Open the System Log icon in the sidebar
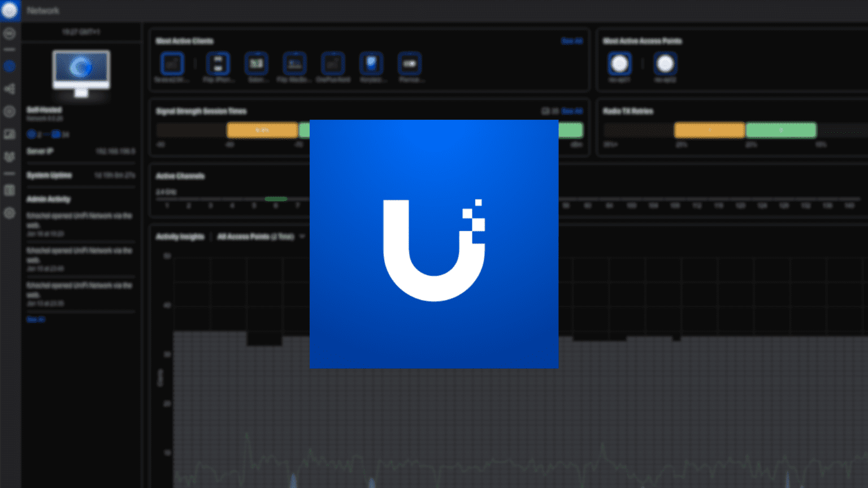The height and width of the screenshot is (488, 868). 9,190
